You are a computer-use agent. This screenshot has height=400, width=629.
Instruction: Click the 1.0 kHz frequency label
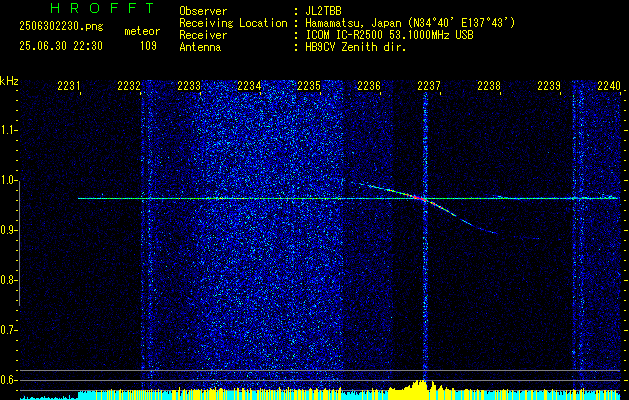tap(8, 181)
